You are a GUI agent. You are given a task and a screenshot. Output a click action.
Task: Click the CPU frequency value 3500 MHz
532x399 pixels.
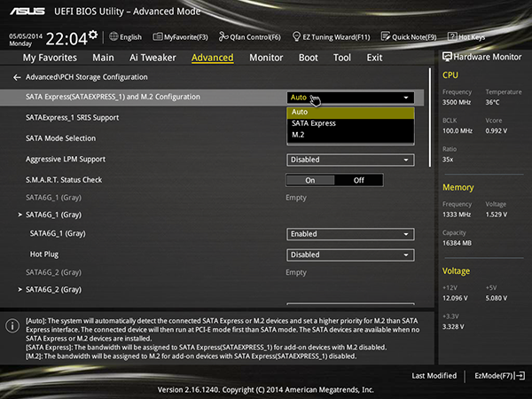457,102
